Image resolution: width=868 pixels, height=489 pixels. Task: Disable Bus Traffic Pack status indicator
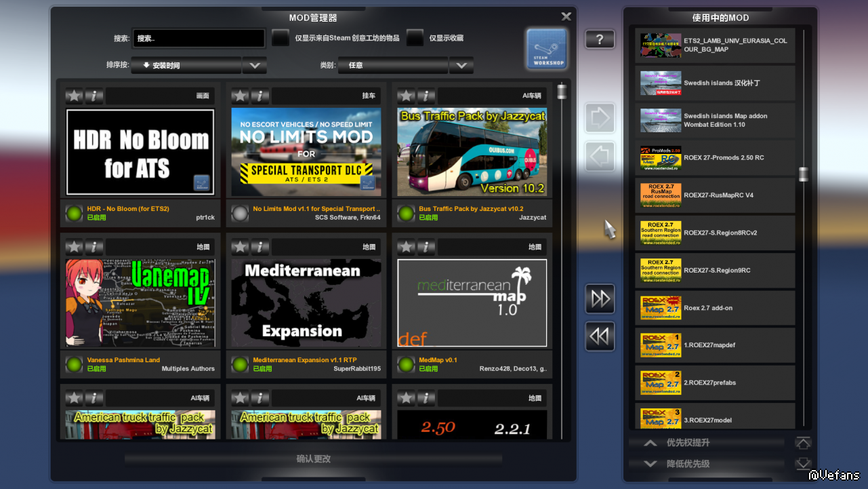tap(406, 214)
